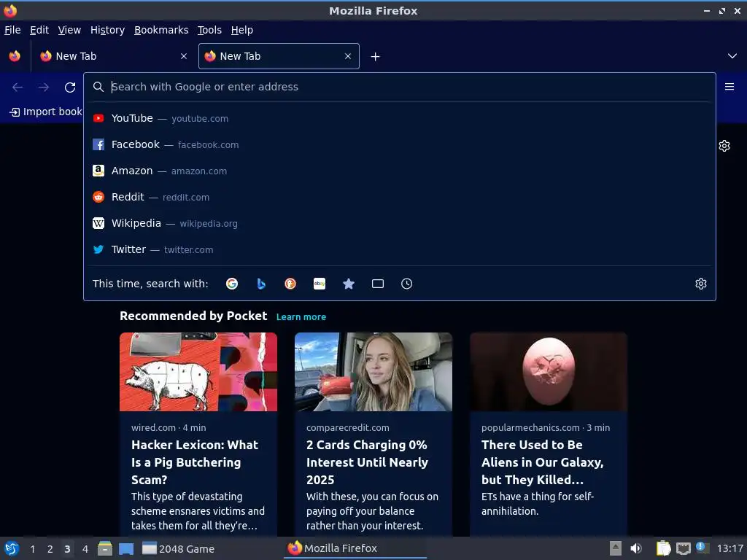Open the pig butchering article thumbnail
Image resolution: width=747 pixels, height=560 pixels.
coord(198,372)
